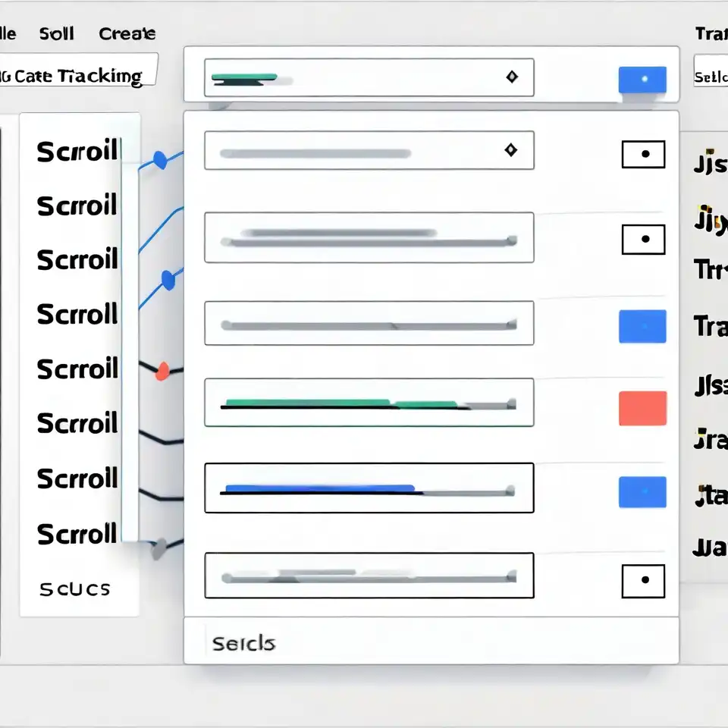This screenshot has height=728, width=728.
Task: Select the first Scroil item in the list
Action: click(x=77, y=151)
